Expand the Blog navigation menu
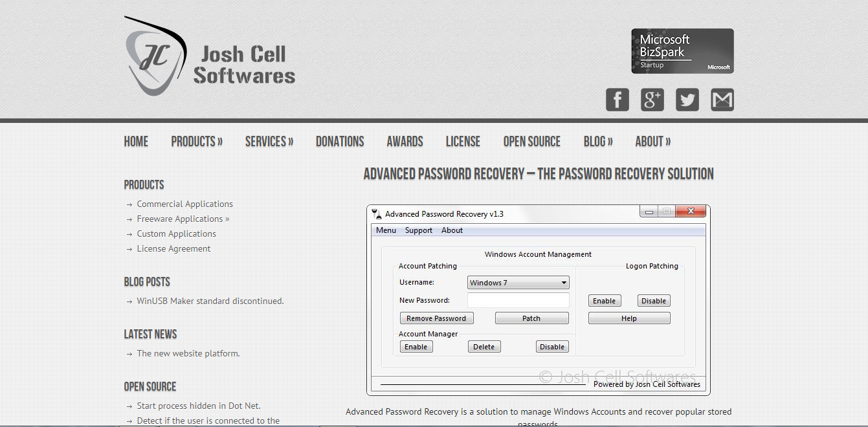Screen dimensions: 868x427 point(598,142)
